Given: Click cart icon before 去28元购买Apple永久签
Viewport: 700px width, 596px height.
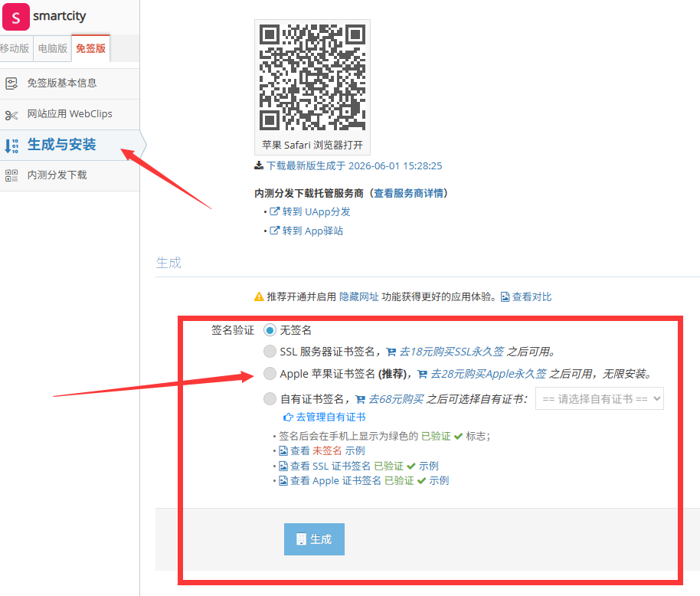Looking at the screenshot, I should tap(422, 374).
